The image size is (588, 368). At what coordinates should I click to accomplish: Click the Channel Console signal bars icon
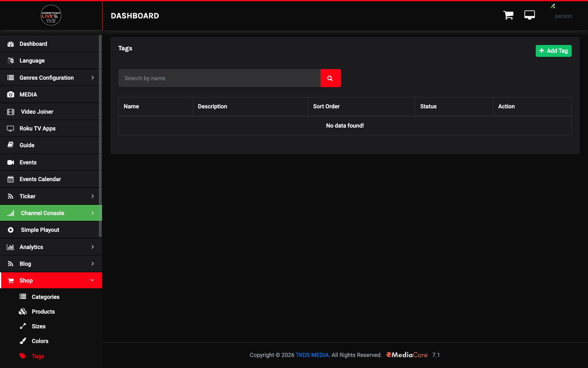(x=11, y=213)
